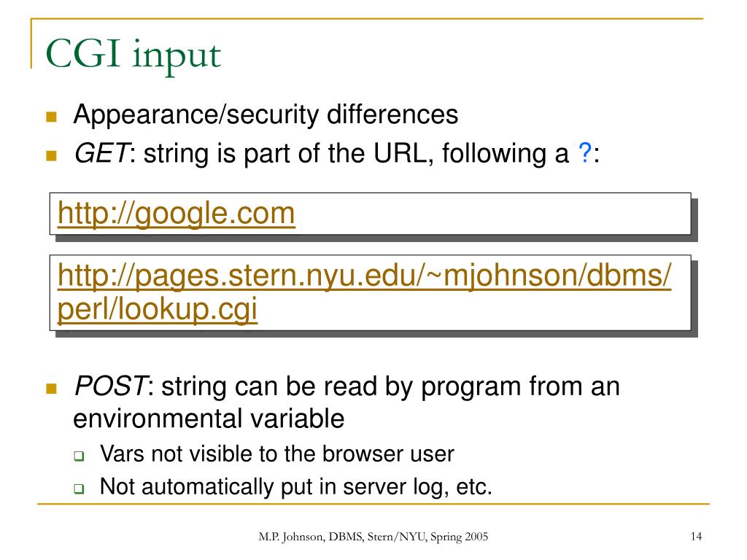Click the M.P. Johnson footer text
Image resolution: width=747 pixels, height=560 pixels.
coord(373,537)
